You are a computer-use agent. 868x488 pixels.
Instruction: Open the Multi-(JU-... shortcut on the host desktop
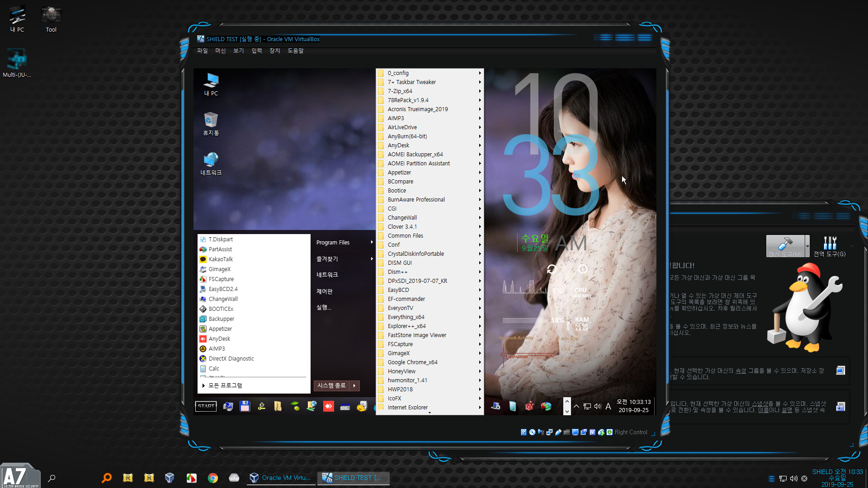point(17,63)
